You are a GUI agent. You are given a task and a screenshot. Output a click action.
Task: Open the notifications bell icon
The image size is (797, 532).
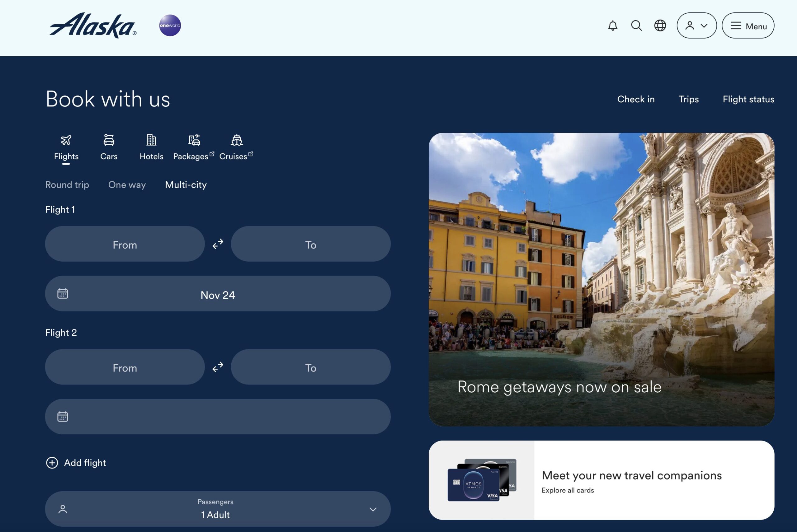(x=612, y=26)
